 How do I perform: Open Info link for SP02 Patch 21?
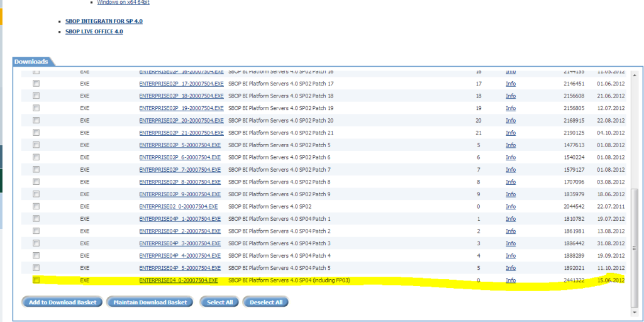(511, 133)
